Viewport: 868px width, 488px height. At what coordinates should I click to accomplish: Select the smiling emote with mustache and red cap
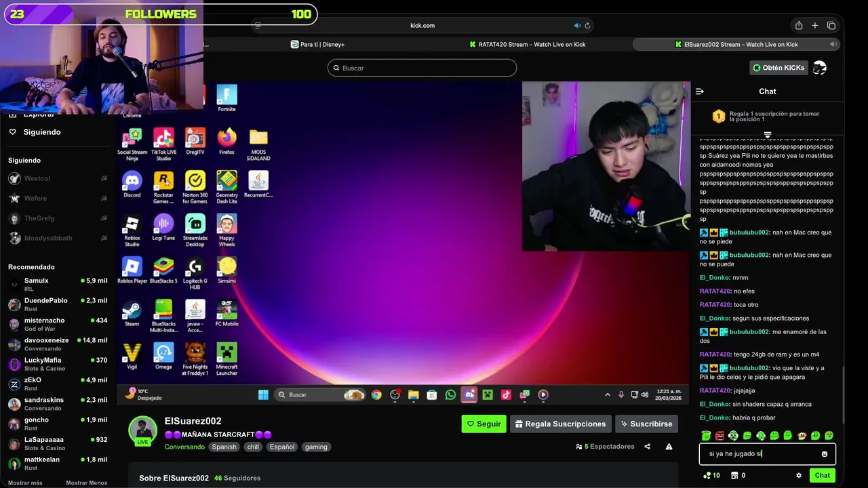(802, 436)
